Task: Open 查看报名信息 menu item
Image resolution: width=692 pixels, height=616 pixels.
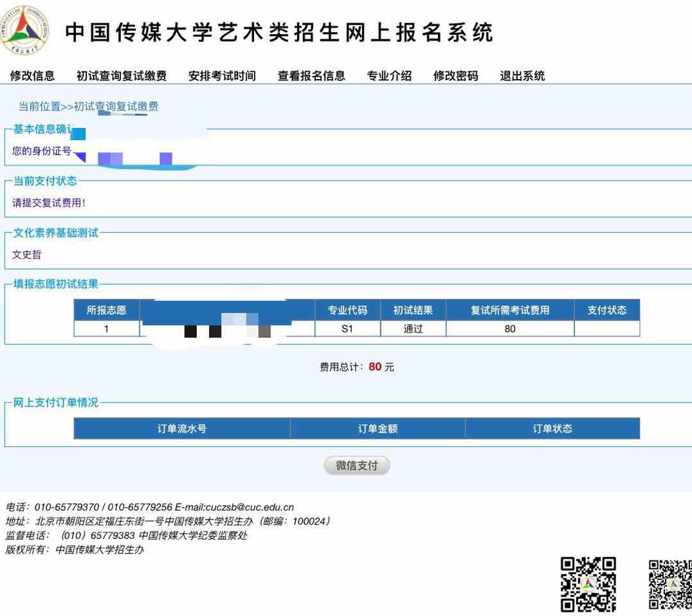Action: click(x=311, y=76)
